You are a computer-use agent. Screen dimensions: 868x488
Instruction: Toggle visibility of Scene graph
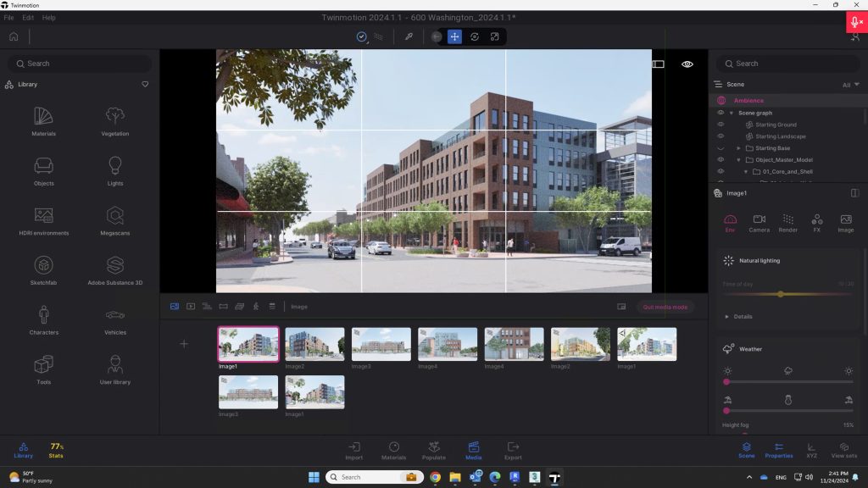[x=721, y=113]
